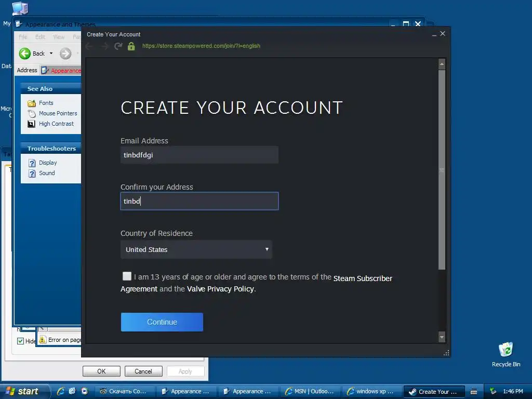Open the Country of Residence dropdown
This screenshot has height=399, width=532.
[196, 250]
